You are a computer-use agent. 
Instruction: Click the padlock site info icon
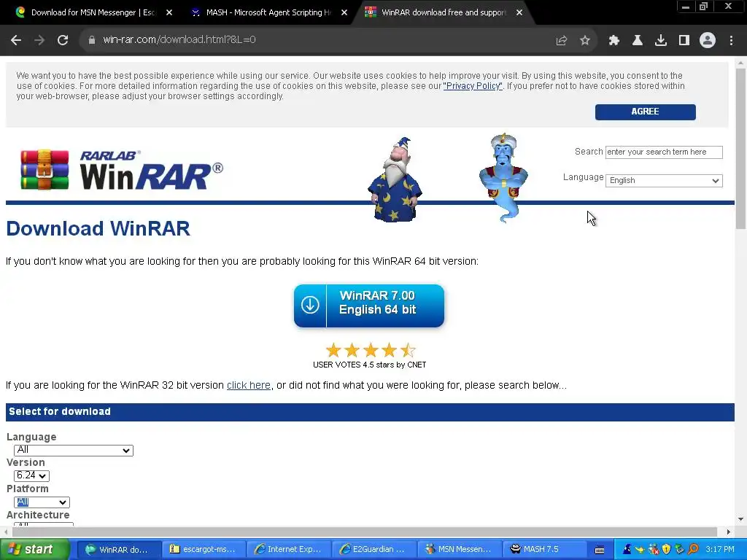[x=91, y=40]
